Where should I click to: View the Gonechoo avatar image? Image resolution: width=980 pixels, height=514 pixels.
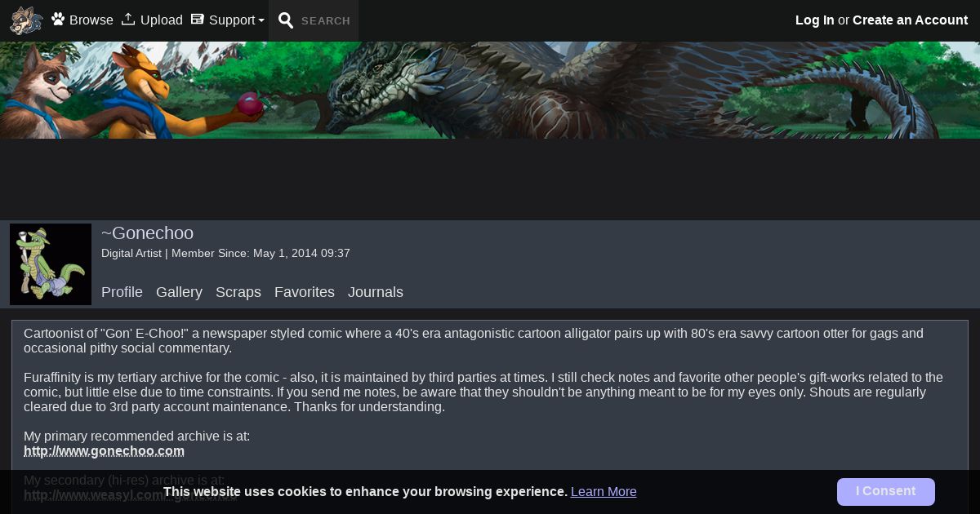[x=51, y=264]
